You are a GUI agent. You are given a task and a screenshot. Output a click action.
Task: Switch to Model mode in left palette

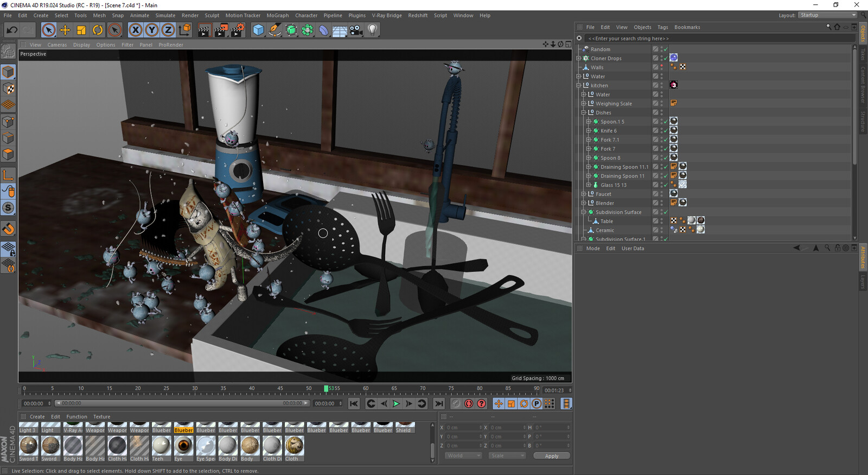[x=8, y=72]
